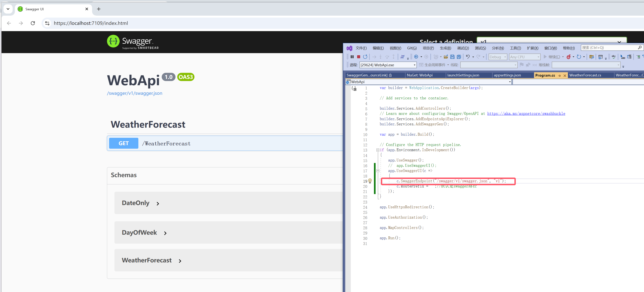This screenshot has width=644, height=292.
Task: Stop debugging with the red square
Action: pos(358,57)
